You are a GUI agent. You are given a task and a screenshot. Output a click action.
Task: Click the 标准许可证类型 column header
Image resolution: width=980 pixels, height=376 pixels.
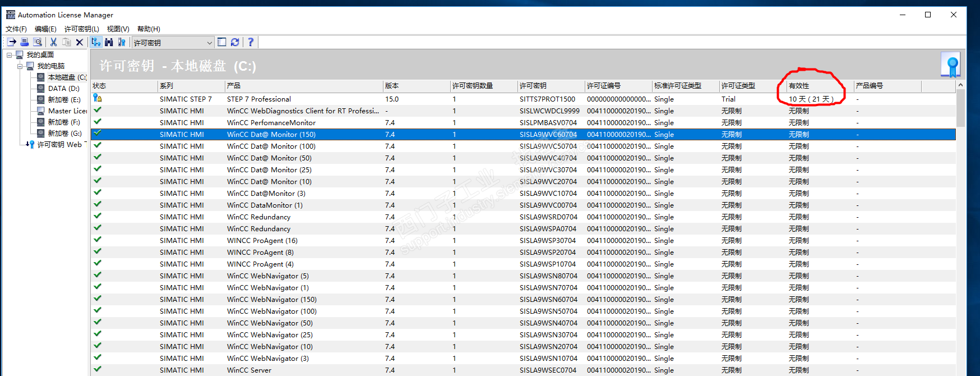[x=686, y=86]
